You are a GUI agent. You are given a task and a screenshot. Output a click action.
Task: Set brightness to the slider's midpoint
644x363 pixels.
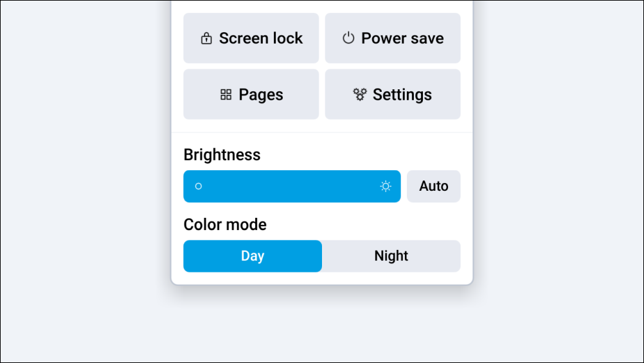(x=292, y=186)
